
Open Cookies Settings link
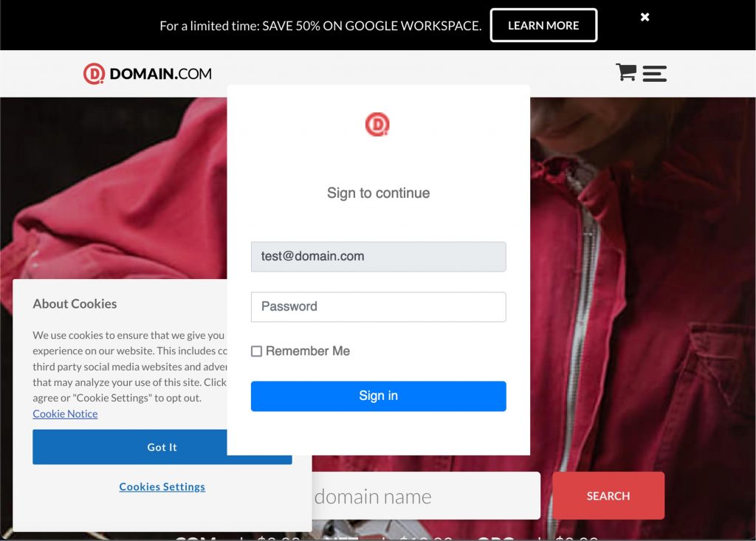click(x=162, y=487)
